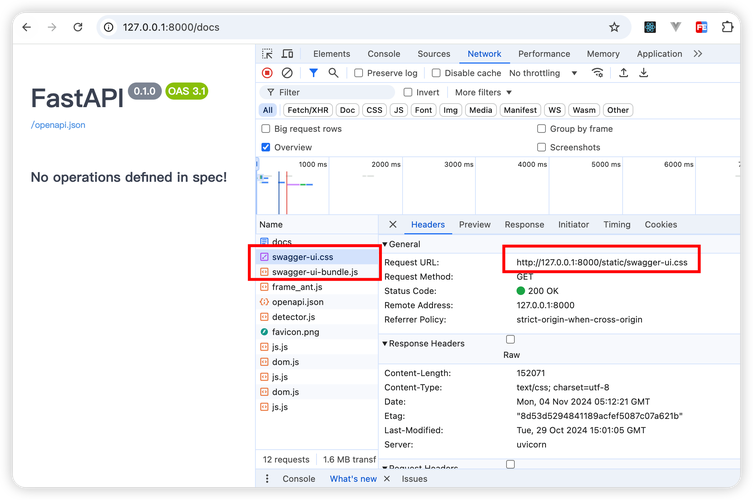The image size is (753, 500).
Task: Click the site information icon in the address bar
Action: (109, 27)
